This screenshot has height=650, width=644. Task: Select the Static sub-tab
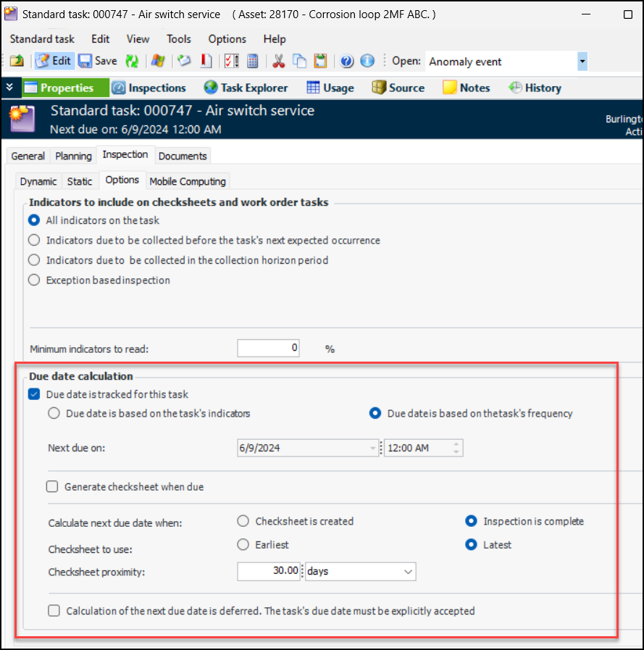click(80, 182)
